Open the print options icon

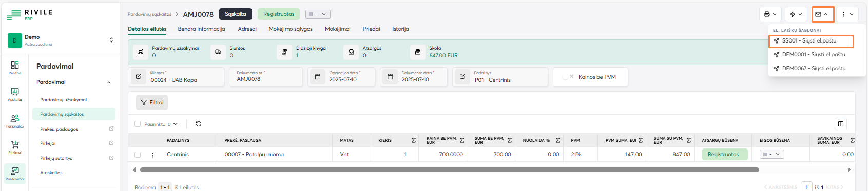coord(770,14)
